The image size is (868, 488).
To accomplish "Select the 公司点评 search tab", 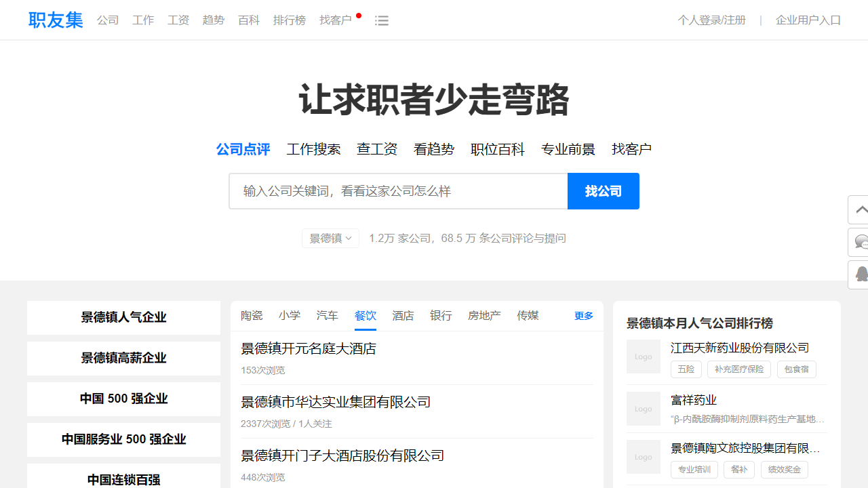I will click(x=243, y=149).
